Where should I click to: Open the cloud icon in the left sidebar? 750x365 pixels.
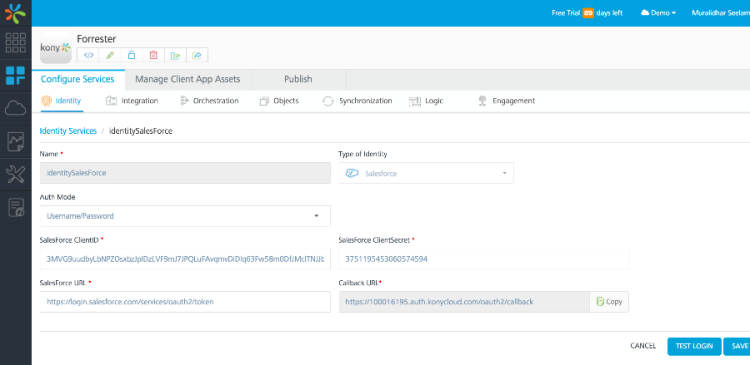pos(15,108)
